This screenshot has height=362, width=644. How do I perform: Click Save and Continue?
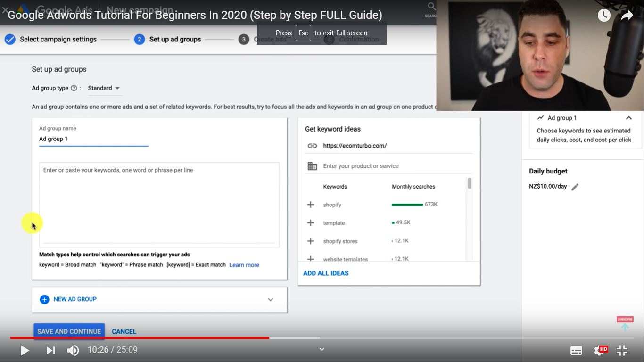pos(69,331)
